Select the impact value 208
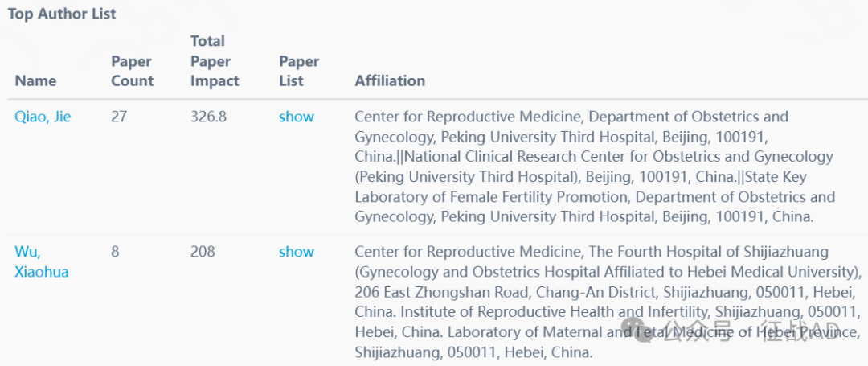This screenshot has width=868, height=366. click(x=203, y=252)
